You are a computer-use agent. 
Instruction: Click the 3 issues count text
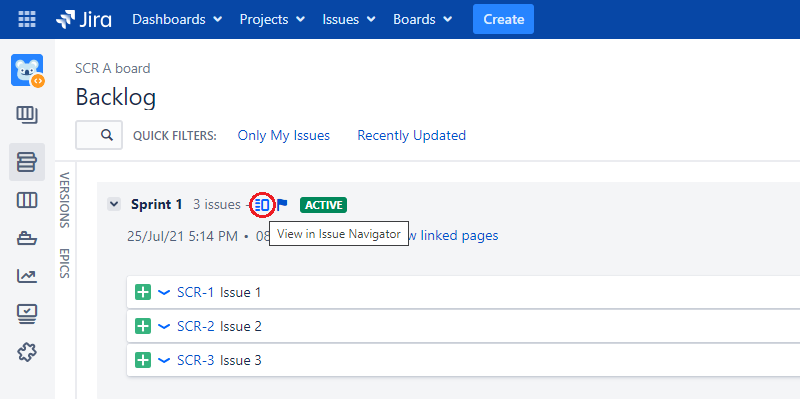coord(216,205)
